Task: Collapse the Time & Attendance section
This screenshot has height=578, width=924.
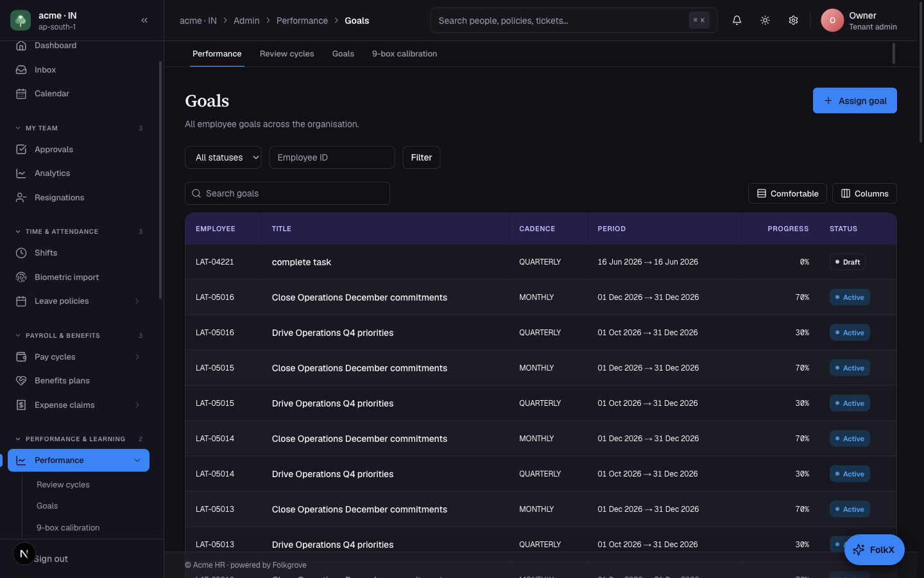Action: (x=78, y=232)
